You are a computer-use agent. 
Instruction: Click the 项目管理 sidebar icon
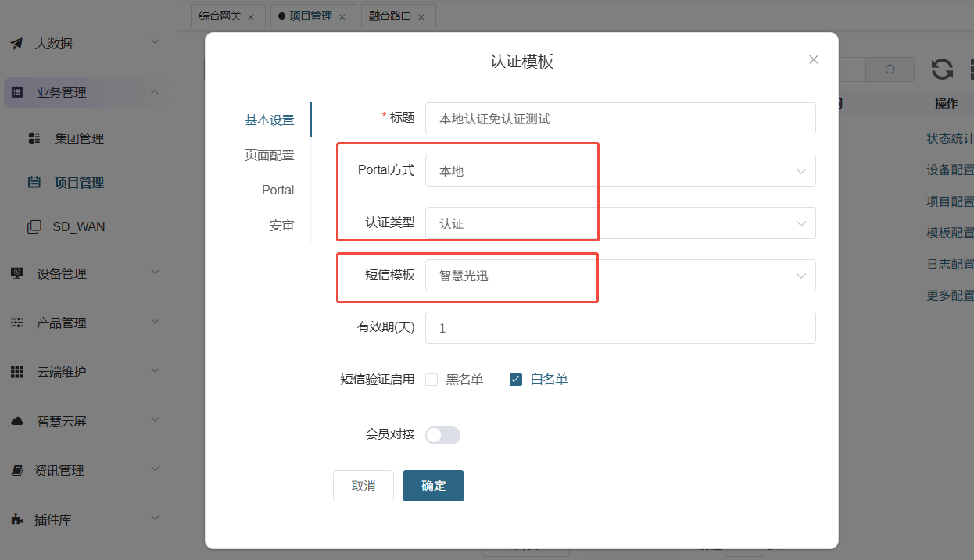[34, 183]
